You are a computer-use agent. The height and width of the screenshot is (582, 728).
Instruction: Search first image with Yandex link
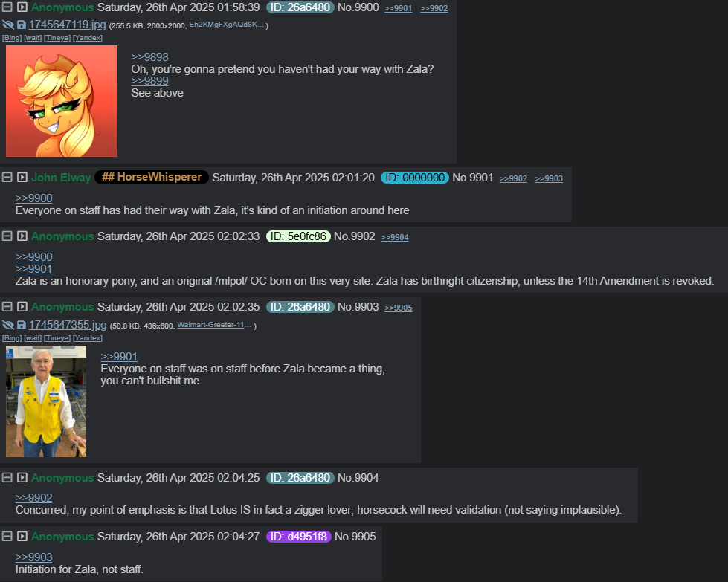coord(87,38)
